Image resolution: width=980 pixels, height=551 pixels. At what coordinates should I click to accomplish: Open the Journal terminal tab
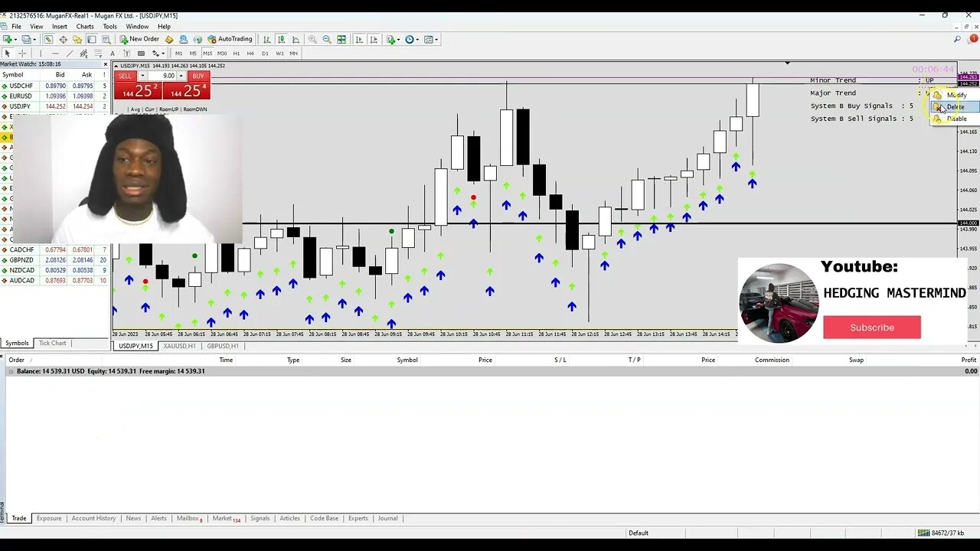(387, 518)
